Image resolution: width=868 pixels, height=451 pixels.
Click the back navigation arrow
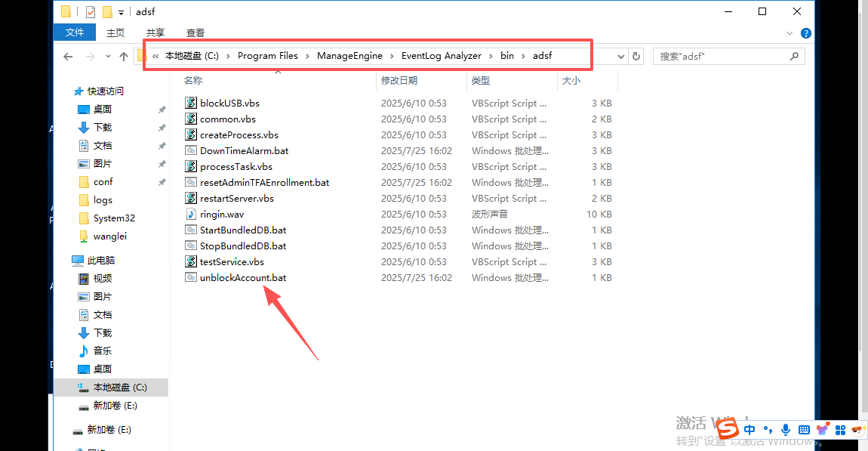(x=68, y=57)
